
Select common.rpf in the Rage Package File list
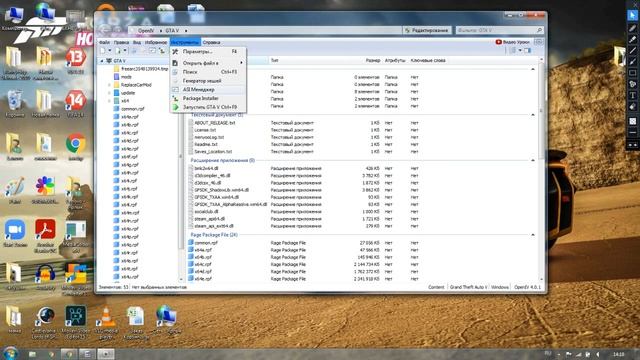206,243
